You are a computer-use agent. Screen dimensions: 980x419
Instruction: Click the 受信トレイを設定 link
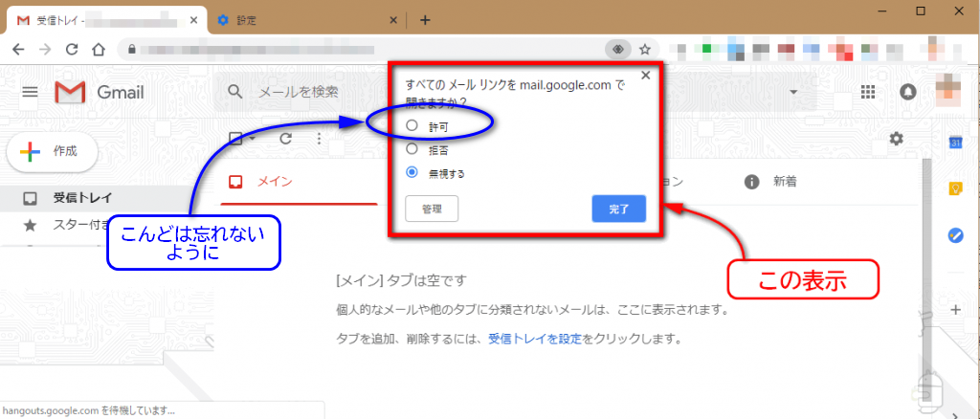535,339
